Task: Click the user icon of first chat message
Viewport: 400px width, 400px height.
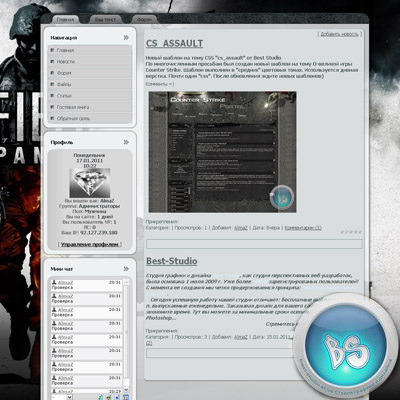Action: coord(54,282)
